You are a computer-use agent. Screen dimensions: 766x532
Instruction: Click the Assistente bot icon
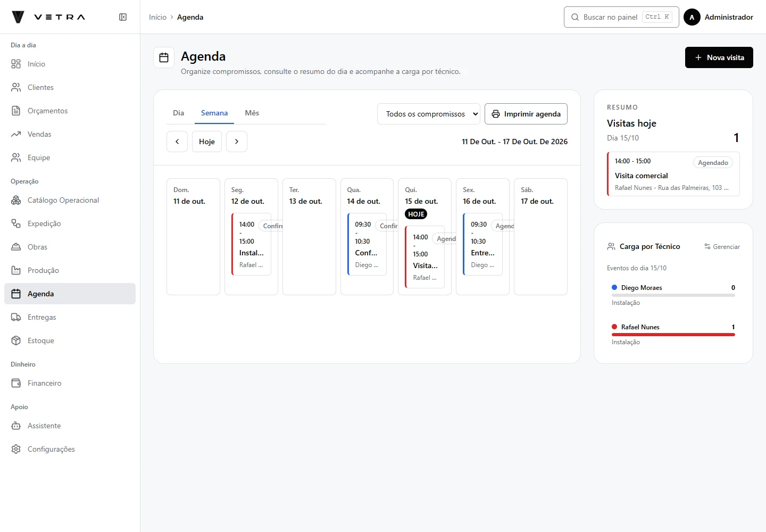point(16,426)
